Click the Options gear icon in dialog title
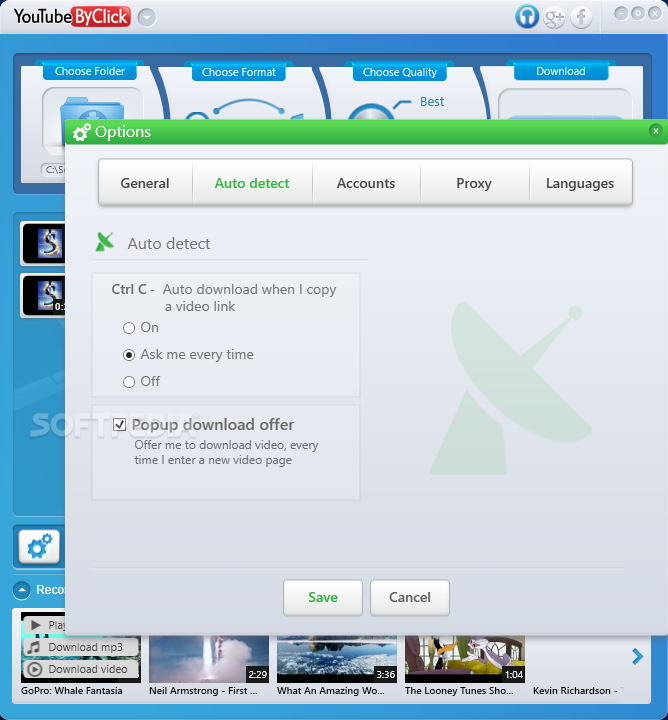 click(82, 132)
